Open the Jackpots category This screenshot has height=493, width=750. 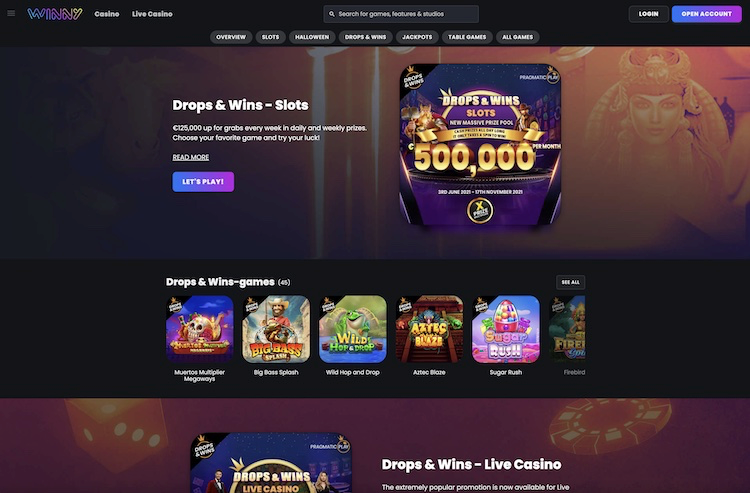click(417, 37)
